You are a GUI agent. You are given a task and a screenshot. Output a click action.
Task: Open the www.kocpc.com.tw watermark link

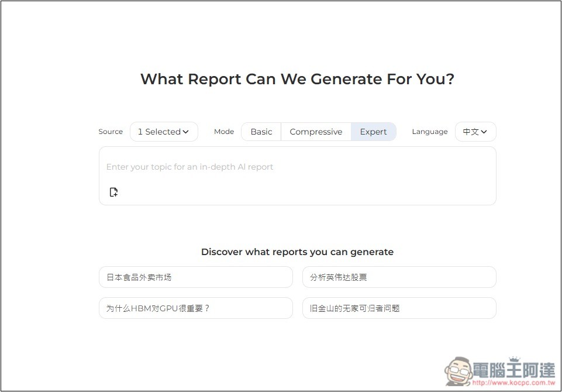tap(512, 383)
